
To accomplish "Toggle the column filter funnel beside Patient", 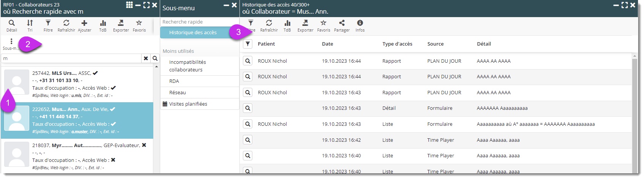I will coord(247,44).
